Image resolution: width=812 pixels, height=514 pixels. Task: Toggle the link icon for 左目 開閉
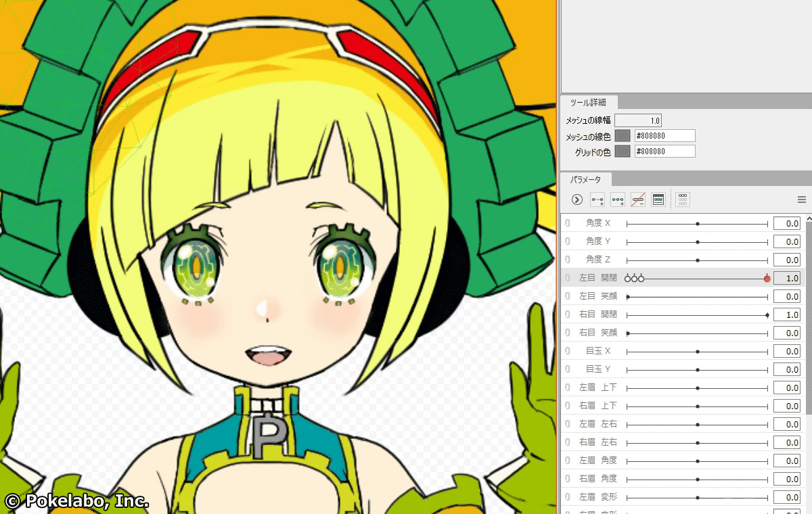567,278
